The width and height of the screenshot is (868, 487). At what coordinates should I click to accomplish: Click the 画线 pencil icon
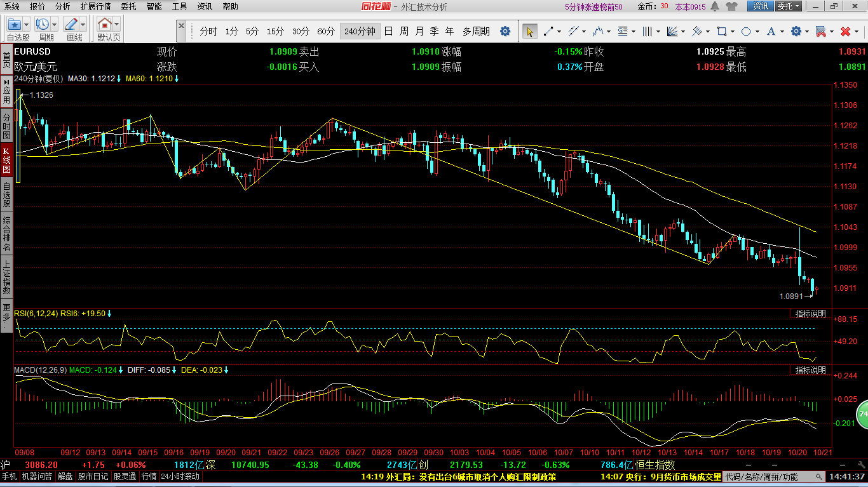coord(71,24)
